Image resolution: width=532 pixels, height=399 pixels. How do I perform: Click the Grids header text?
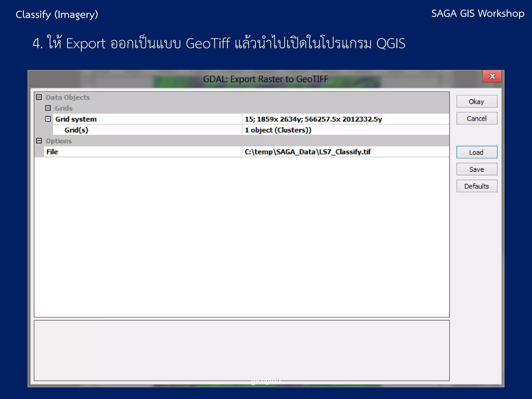coord(64,108)
